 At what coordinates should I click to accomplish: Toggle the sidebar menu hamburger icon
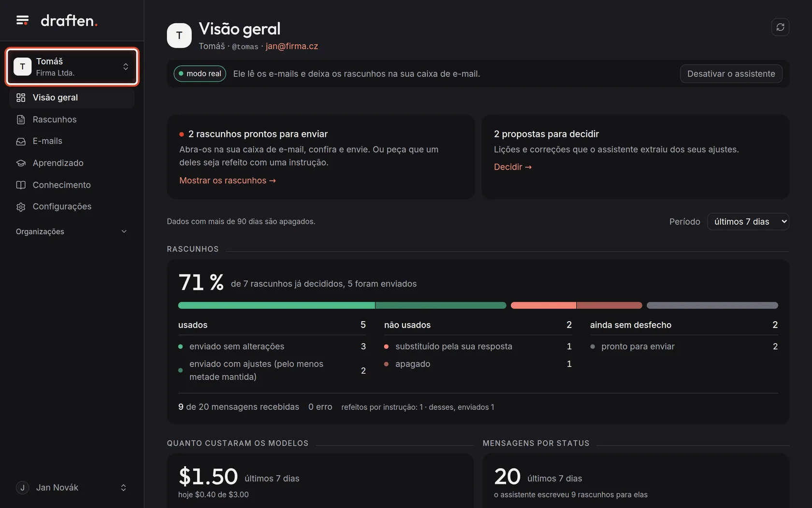click(x=22, y=20)
